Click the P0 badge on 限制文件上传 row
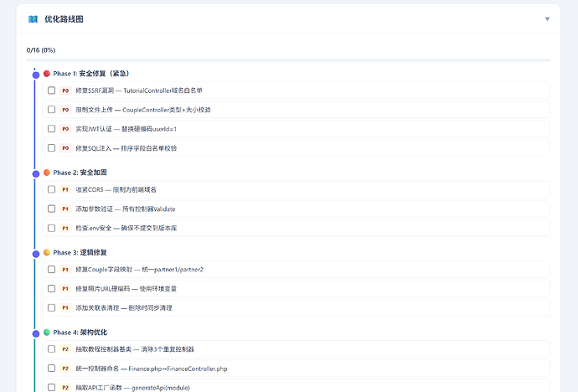Viewport: 578px width, 392px height. pyautogui.click(x=65, y=110)
